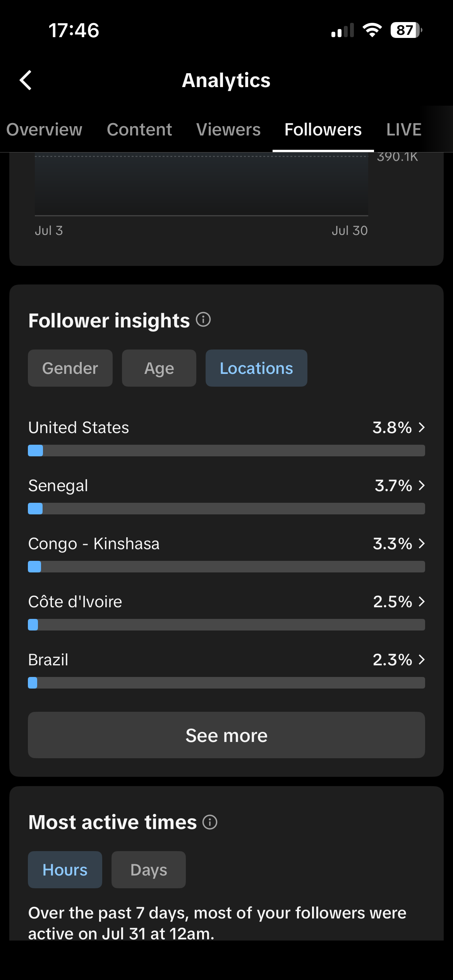The image size is (453, 980).
Task: Select the Age filter chip
Action: (x=159, y=368)
